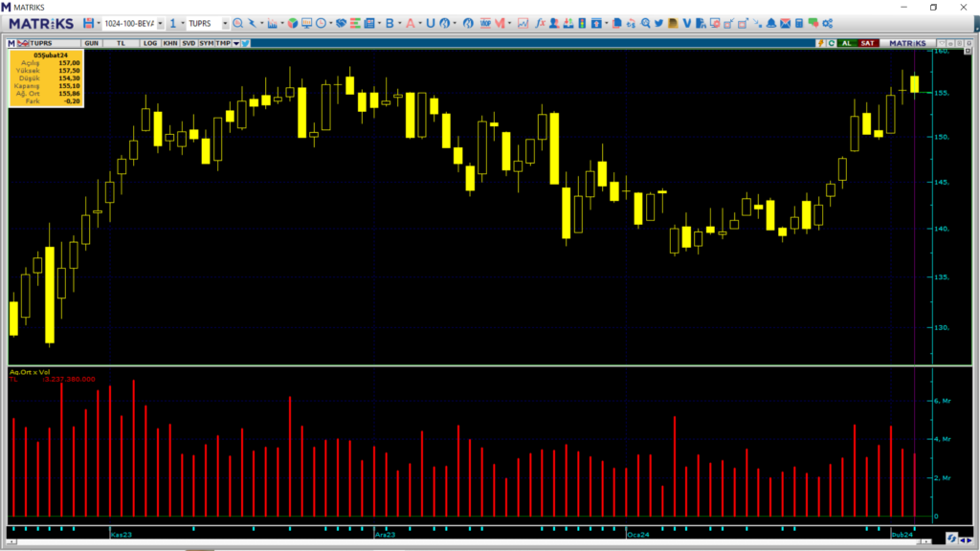Click the blue save disk icon
Screen dimensions: 980x551
click(88, 23)
